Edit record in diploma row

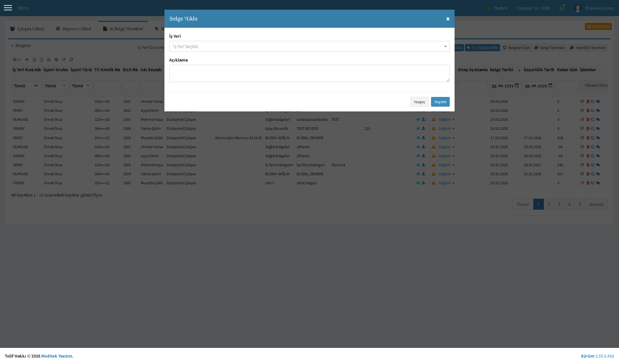tap(582, 165)
